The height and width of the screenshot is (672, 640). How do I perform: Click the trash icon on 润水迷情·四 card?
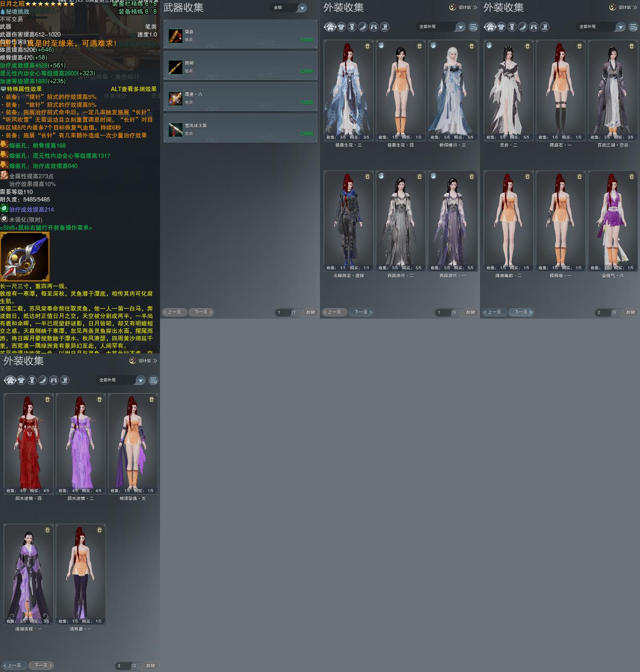click(48, 400)
